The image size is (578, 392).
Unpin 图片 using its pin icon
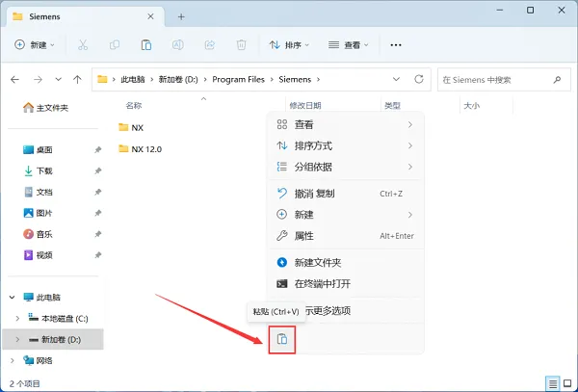click(97, 213)
